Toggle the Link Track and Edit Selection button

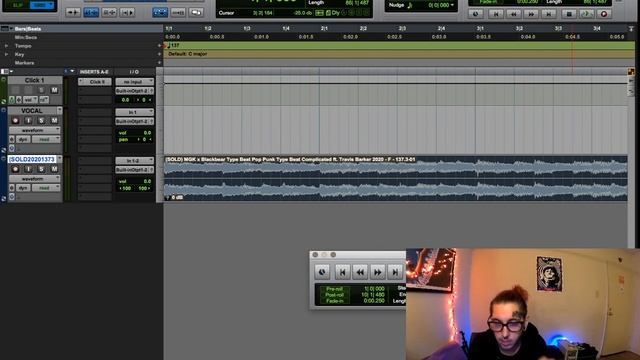click(127, 13)
